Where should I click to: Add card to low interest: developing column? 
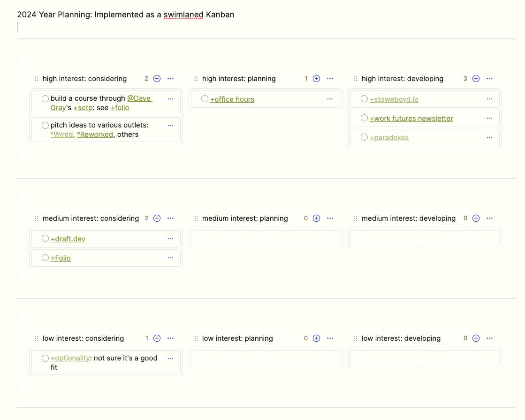(476, 338)
